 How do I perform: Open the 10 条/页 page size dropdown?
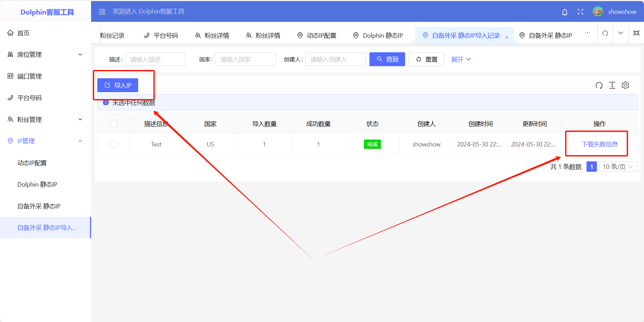(618, 167)
